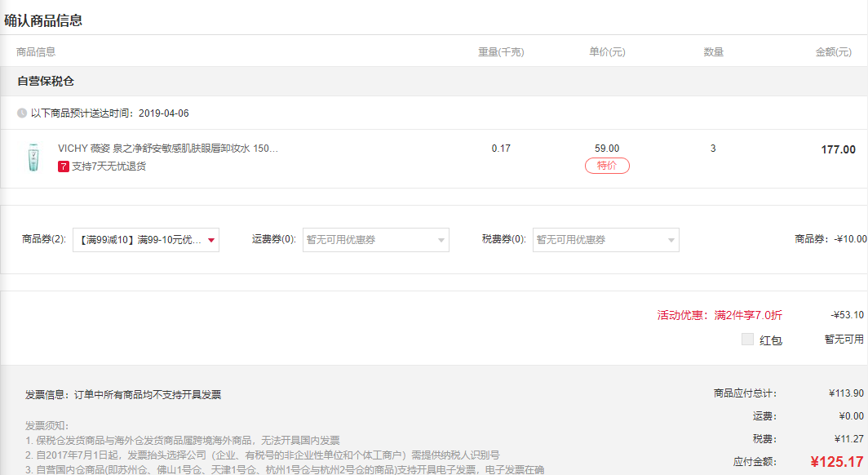
Task: Expand the 税费券 tax coupon dropdown
Action: pos(606,240)
